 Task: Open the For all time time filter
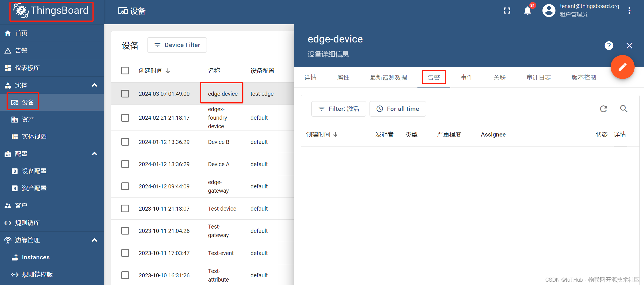tap(397, 109)
